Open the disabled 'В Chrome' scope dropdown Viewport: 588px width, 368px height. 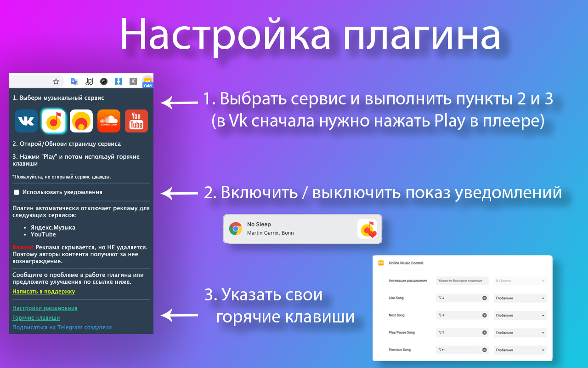[520, 281]
